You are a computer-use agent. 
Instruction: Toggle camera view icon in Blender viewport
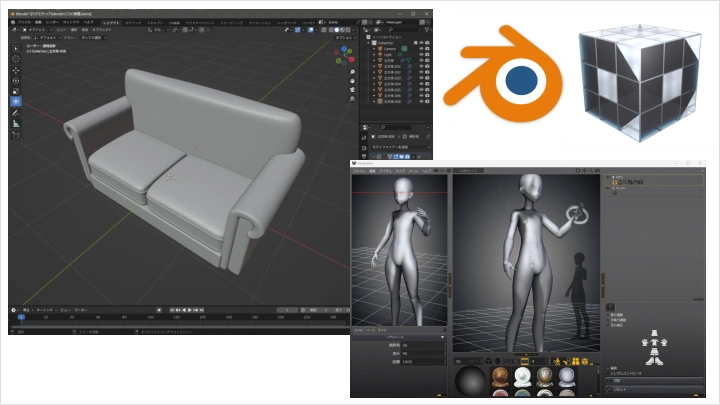tap(352, 90)
